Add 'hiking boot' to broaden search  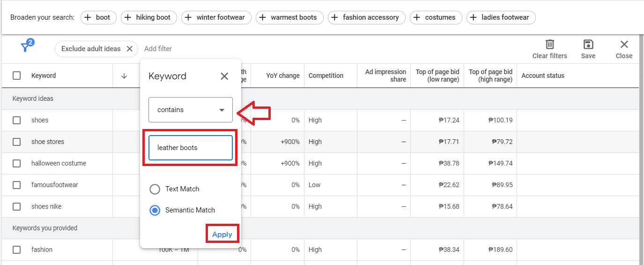point(149,17)
